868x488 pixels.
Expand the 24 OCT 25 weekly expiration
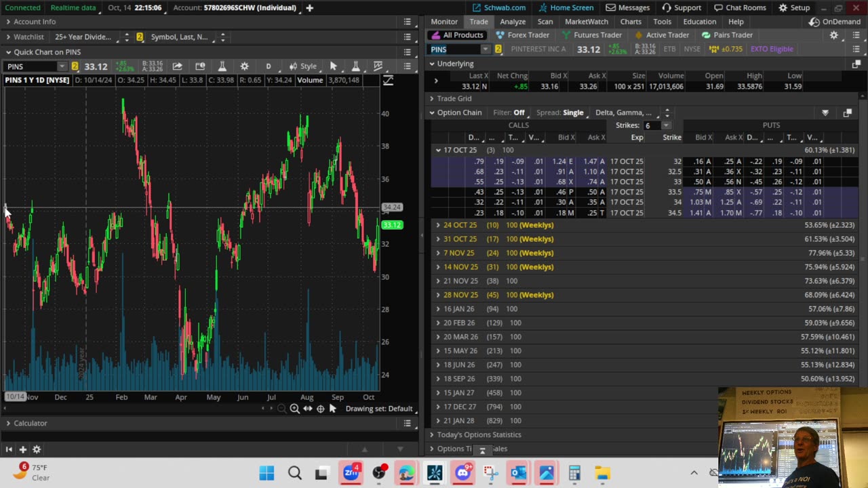(x=438, y=225)
